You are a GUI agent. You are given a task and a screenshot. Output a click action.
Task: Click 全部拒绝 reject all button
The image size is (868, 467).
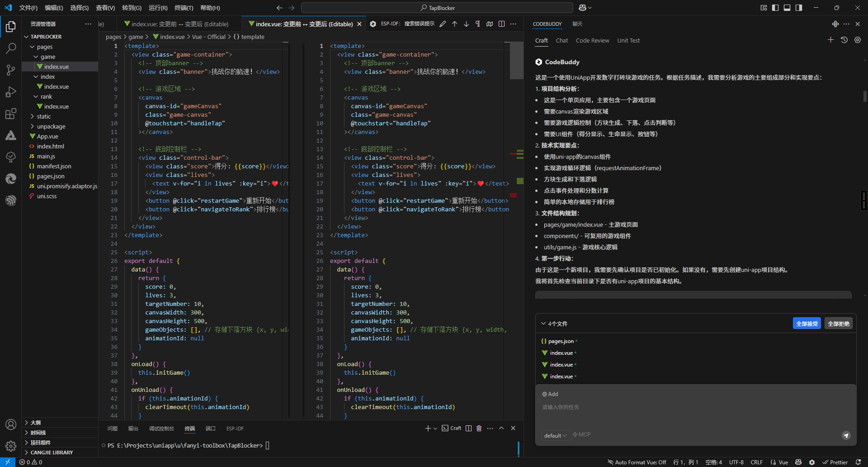(x=839, y=324)
